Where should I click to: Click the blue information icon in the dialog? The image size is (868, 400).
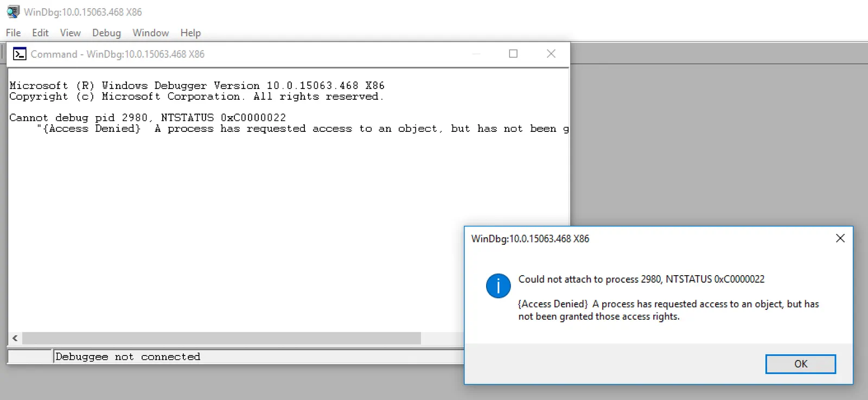click(498, 285)
